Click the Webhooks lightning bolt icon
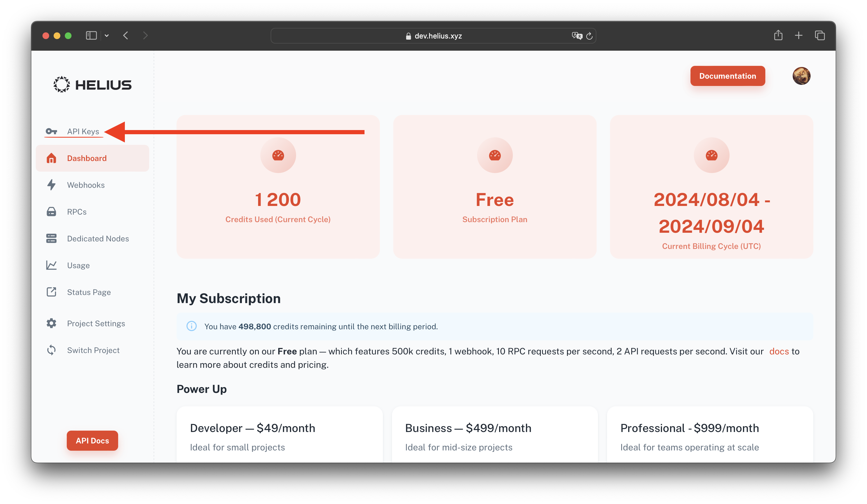 (x=51, y=185)
